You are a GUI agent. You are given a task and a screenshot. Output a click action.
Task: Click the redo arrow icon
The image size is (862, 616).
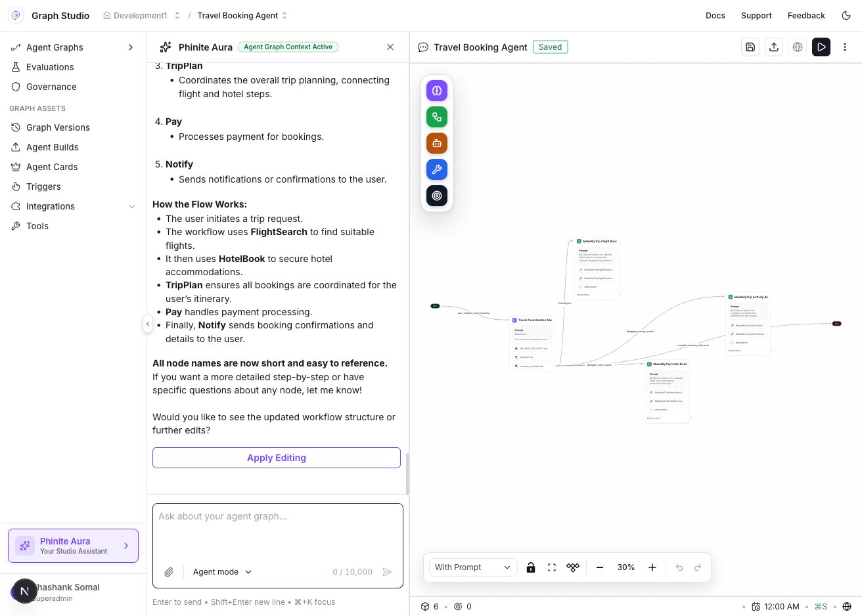[x=698, y=567]
